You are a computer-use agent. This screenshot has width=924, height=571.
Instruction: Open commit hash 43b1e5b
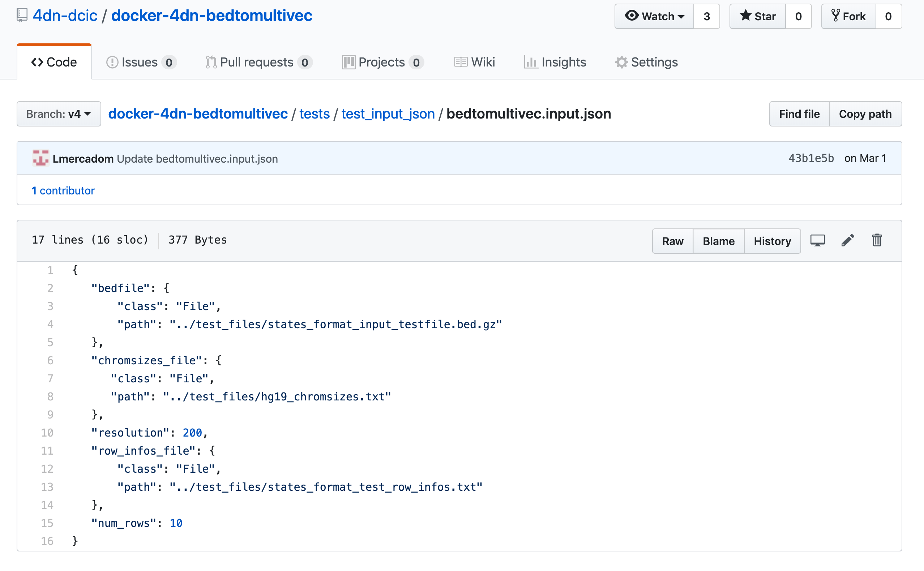pyautogui.click(x=811, y=158)
